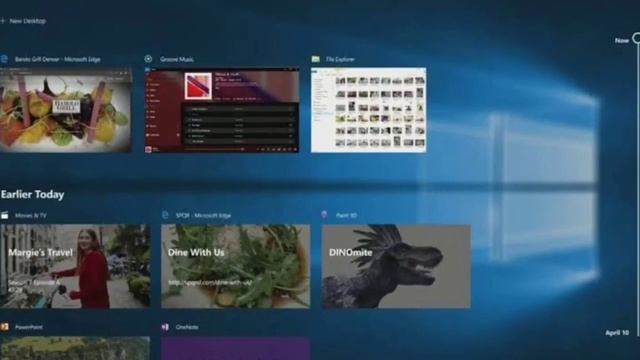Viewport: 640px width, 360px height.
Task: Click the File Explorer title label
Action: pyautogui.click(x=340, y=59)
